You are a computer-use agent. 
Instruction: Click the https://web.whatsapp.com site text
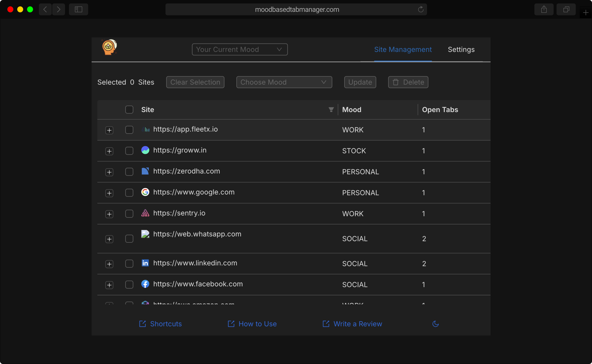pos(197,234)
